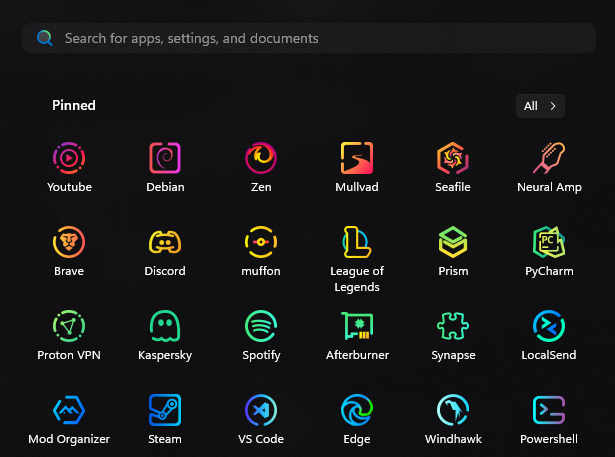615x457 pixels.
Task: Open the muffon app icon
Action: tap(261, 242)
